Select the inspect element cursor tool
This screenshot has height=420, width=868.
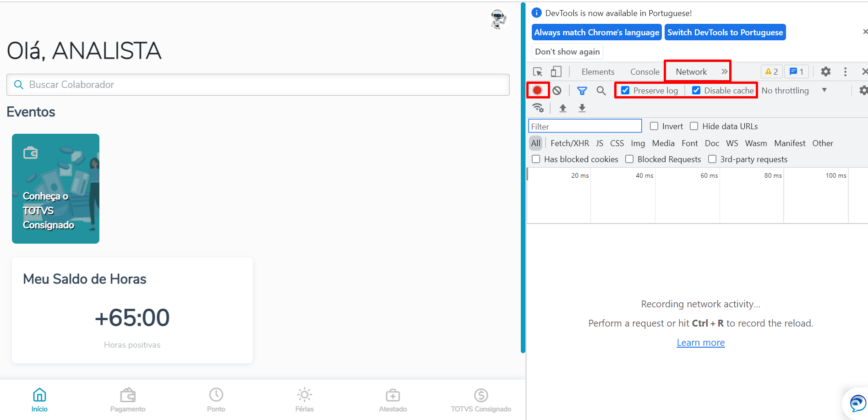(x=538, y=72)
